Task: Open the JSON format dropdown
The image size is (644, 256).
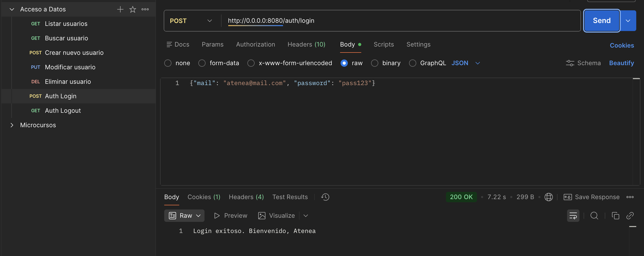Action: (x=466, y=63)
